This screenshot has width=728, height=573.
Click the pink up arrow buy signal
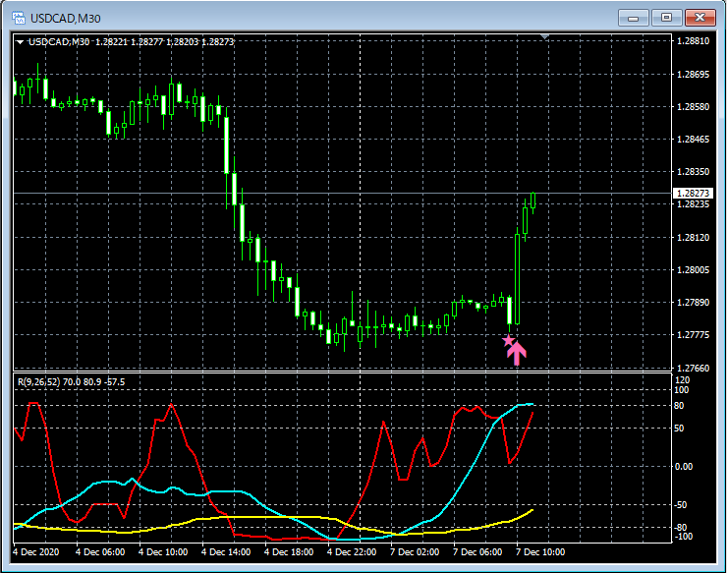click(x=517, y=353)
